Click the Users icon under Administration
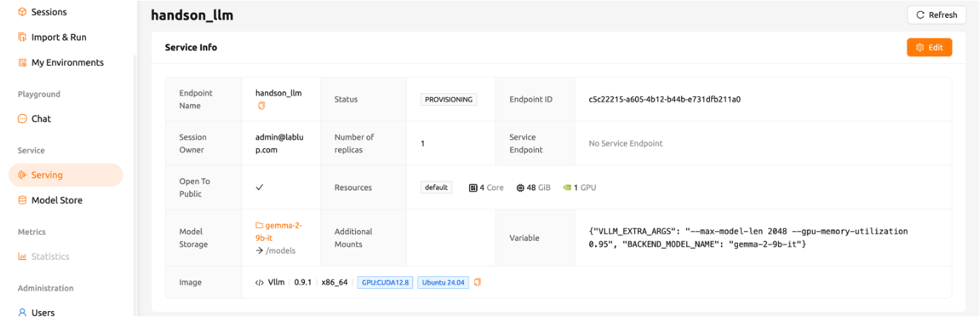The height and width of the screenshot is (317, 980). coord(23,313)
